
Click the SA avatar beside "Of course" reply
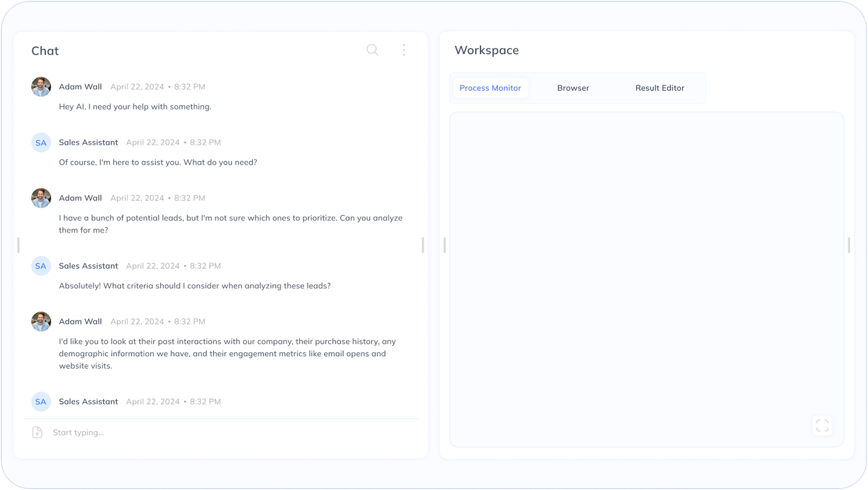(x=41, y=142)
